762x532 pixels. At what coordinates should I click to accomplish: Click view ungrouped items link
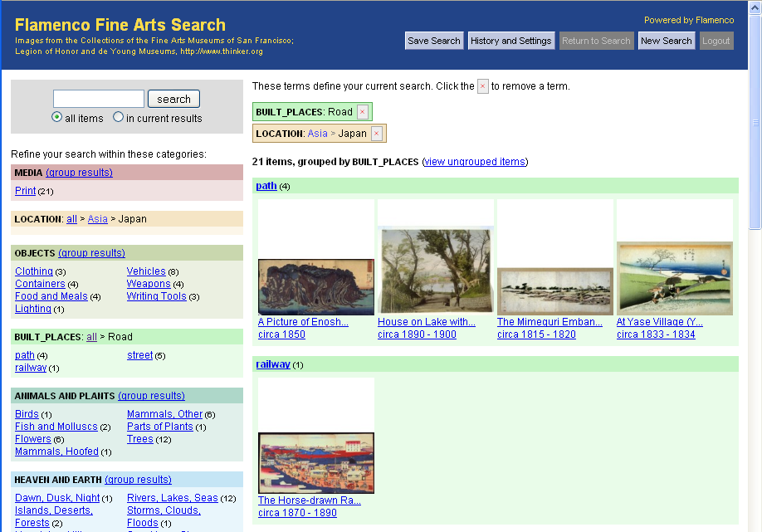point(474,162)
